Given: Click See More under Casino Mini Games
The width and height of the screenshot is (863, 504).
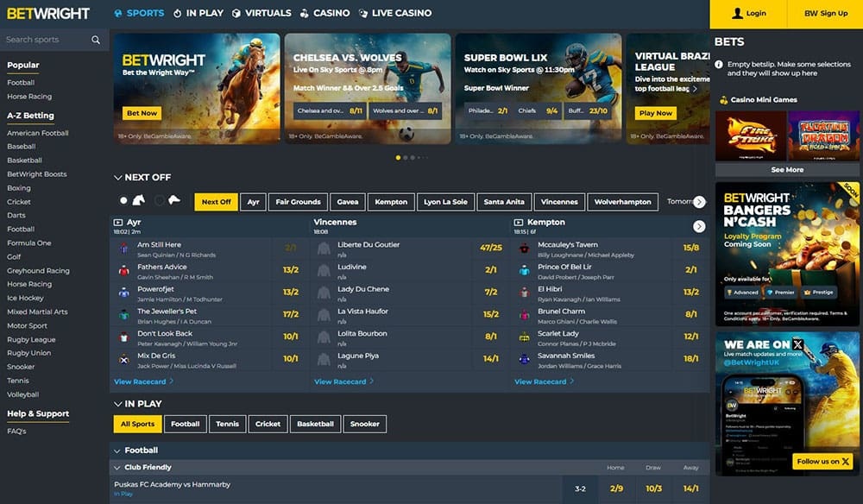Looking at the screenshot, I should click(787, 170).
